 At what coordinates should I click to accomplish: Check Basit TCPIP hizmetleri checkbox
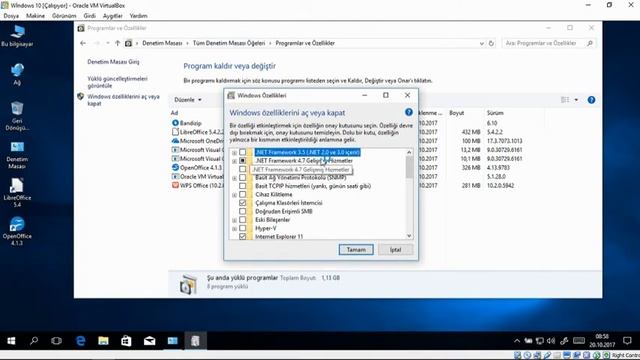coord(242,186)
